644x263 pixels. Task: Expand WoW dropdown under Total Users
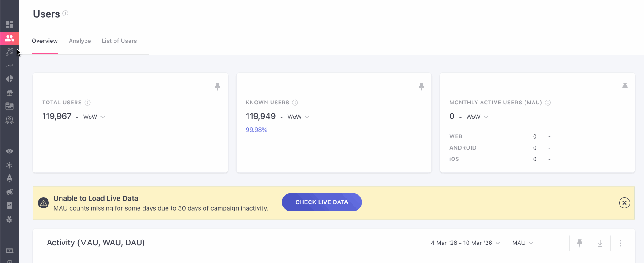tap(94, 117)
